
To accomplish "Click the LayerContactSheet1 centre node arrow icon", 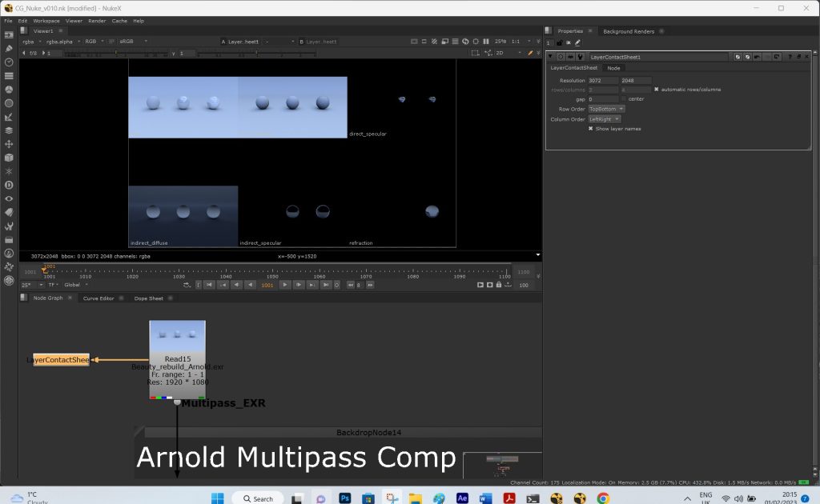I will (570, 57).
